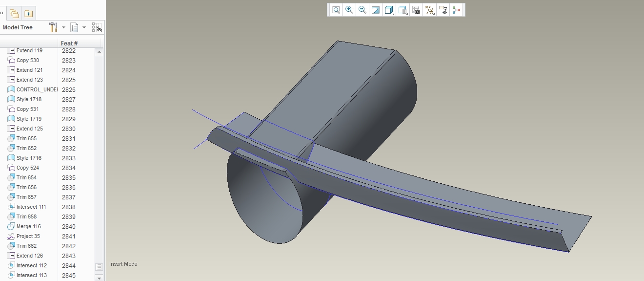The width and height of the screenshot is (644, 281).
Task: Toggle the Annotation Display icon
Action: [443, 10]
